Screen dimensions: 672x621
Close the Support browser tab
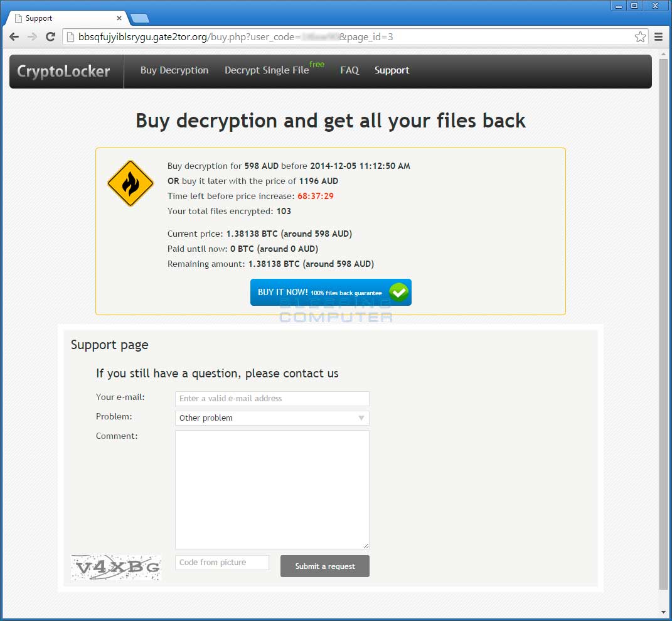point(119,18)
